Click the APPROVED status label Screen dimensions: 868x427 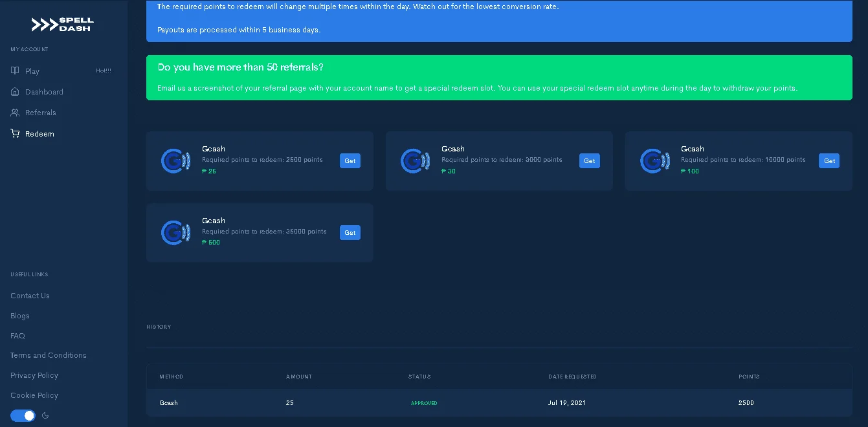coord(424,403)
